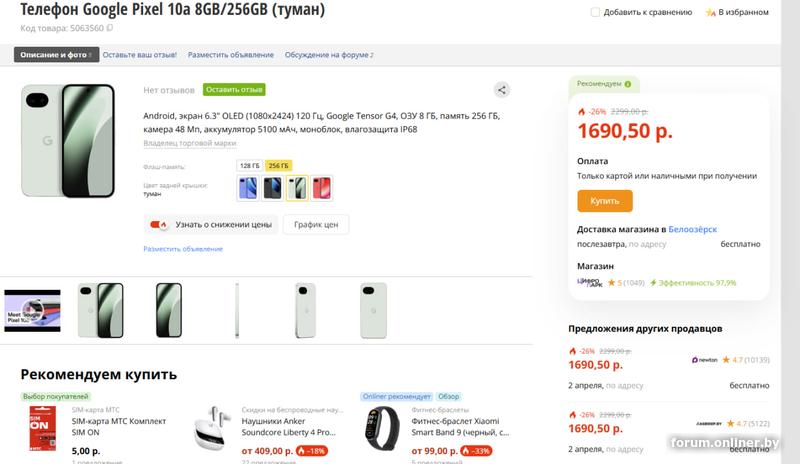Screen dimensions: 800x464
Task: Click the green info icon beside Рекомендуем
Action: point(628,84)
